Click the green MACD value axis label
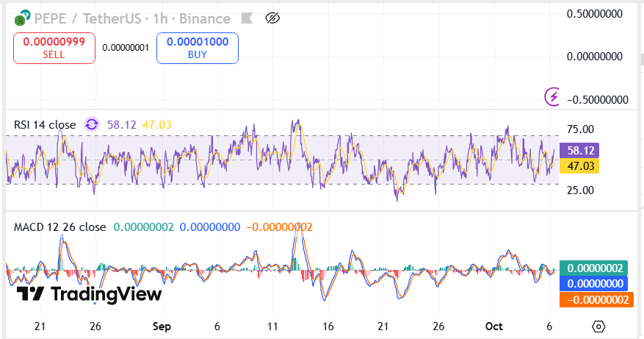 coord(591,268)
